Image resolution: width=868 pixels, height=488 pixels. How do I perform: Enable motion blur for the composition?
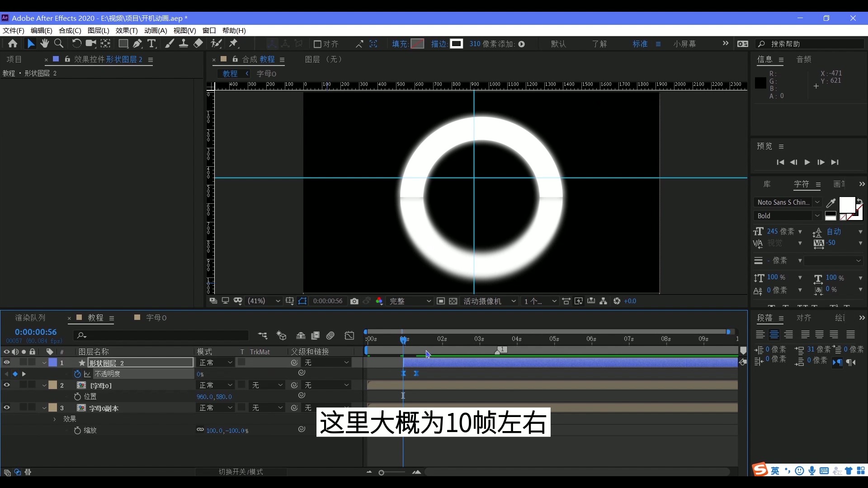pos(330,336)
